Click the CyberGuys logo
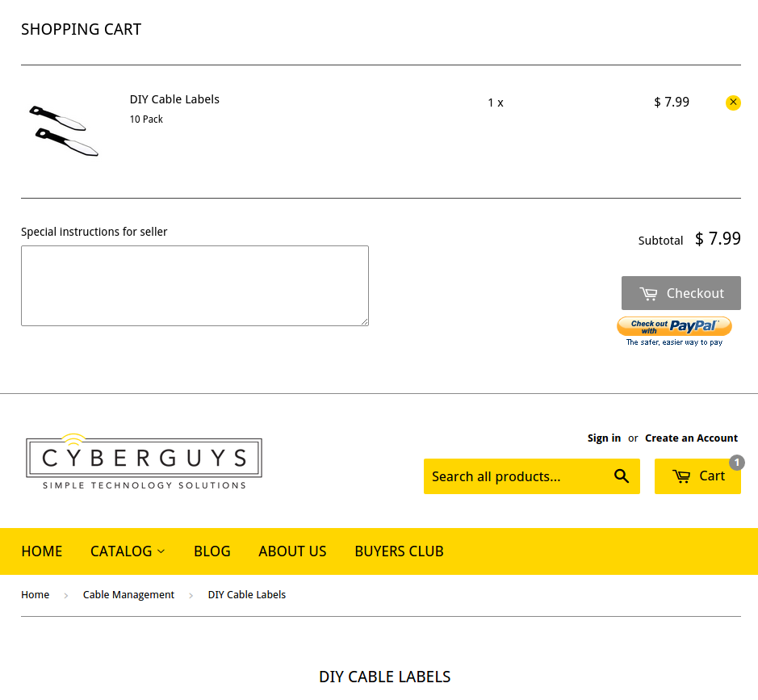Screen dimensions: 758x700 coord(144,462)
